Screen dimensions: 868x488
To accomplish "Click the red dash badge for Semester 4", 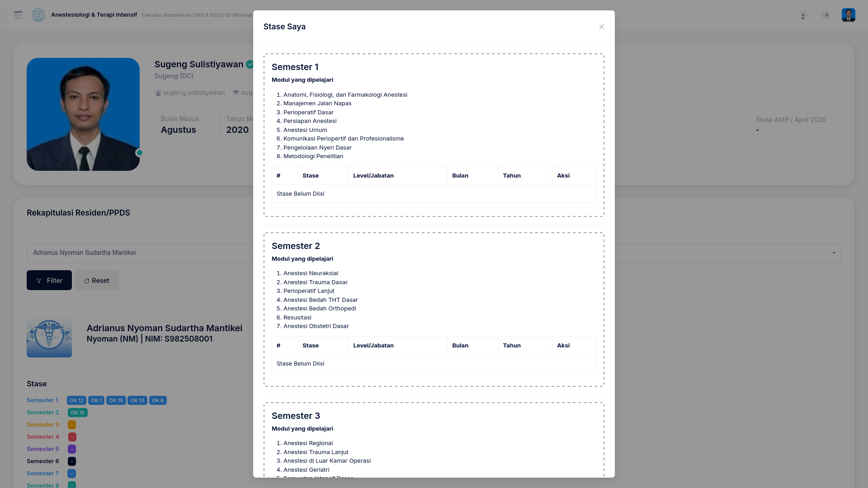I will pyautogui.click(x=72, y=437).
